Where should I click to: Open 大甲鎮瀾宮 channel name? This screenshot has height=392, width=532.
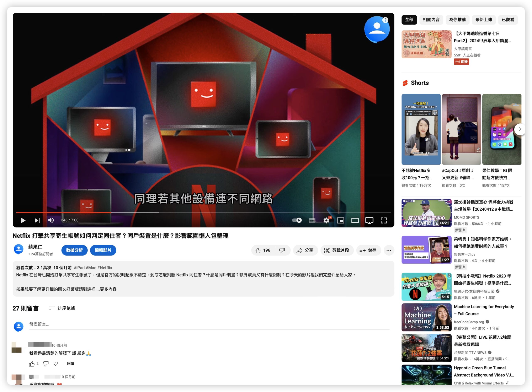463,49
